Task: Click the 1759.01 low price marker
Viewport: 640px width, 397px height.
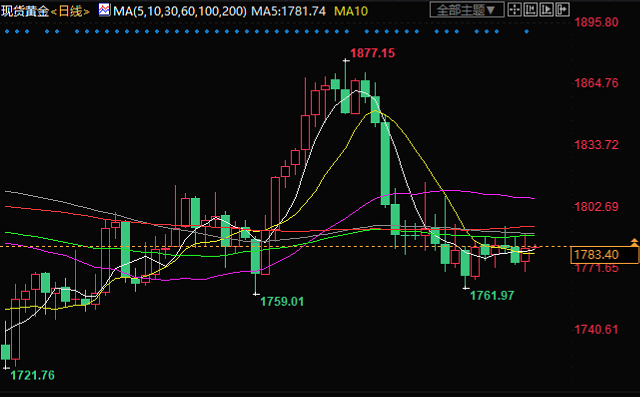Action: pos(282,302)
